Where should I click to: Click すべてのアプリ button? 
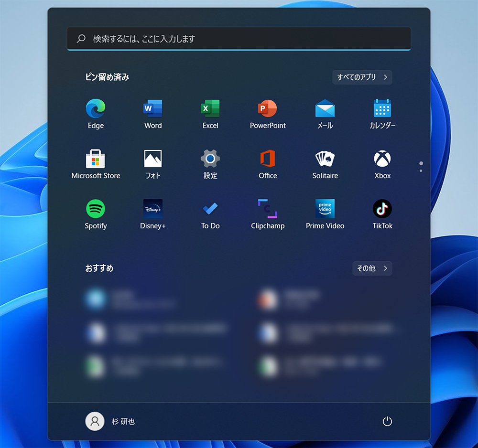(x=362, y=77)
